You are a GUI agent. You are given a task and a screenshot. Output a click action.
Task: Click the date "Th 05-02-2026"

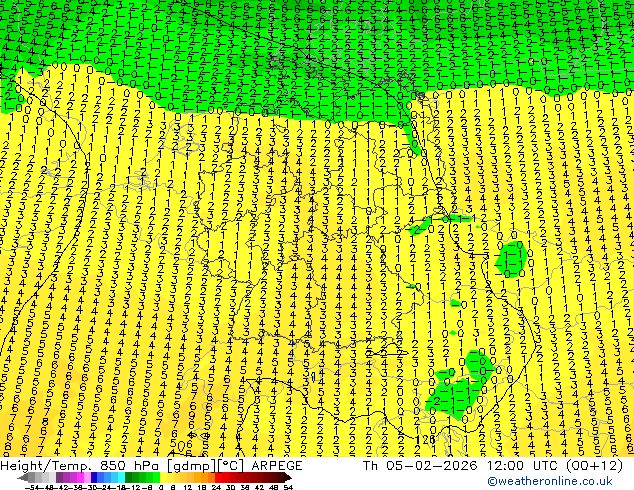coord(420,466)
